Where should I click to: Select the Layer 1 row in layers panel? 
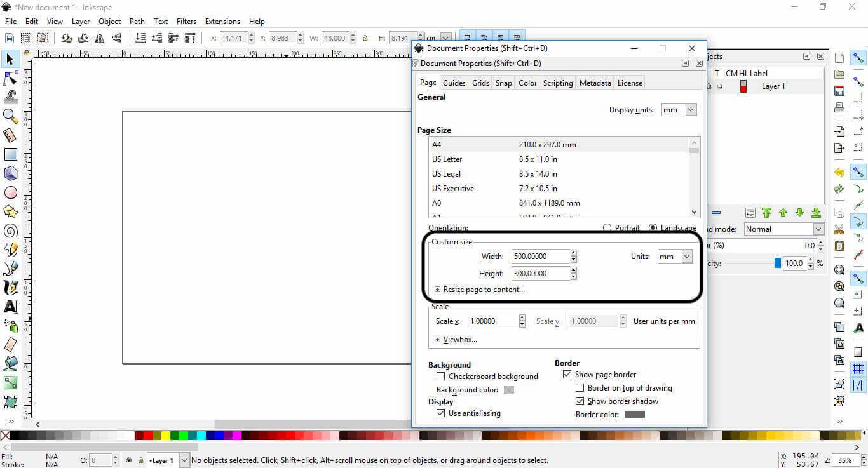[x=765, y=86]
